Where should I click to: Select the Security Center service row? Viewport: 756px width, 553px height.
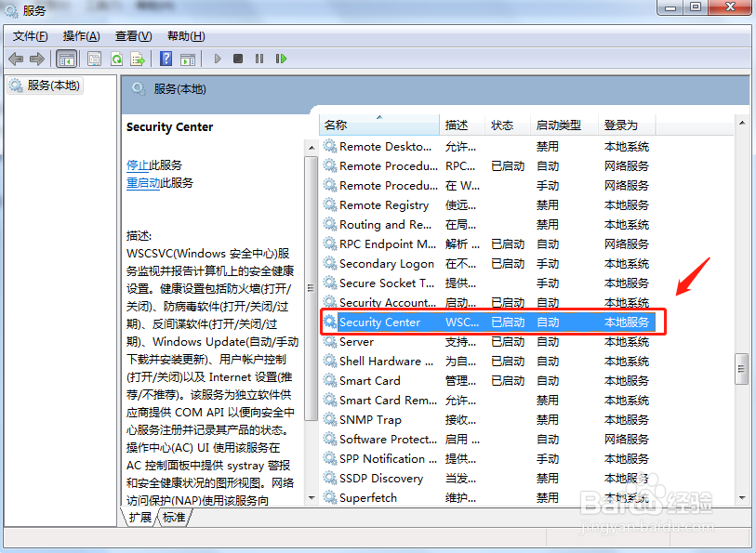pos(391,322)
